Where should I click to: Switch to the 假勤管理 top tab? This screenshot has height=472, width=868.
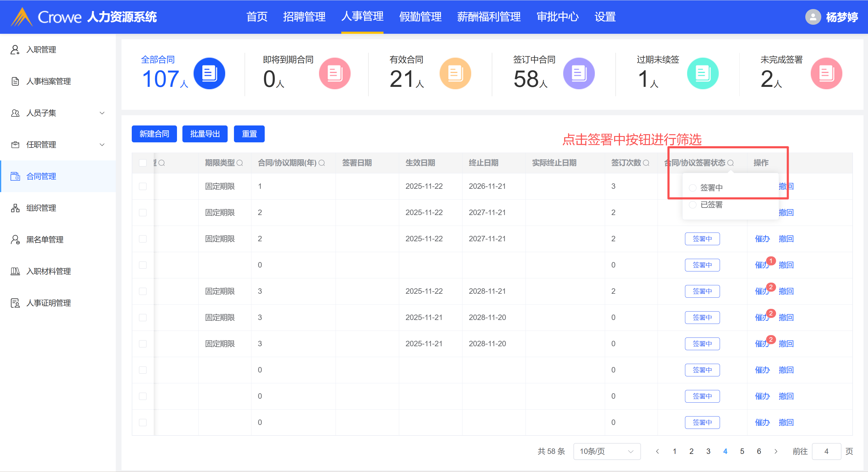click(420, 17)
